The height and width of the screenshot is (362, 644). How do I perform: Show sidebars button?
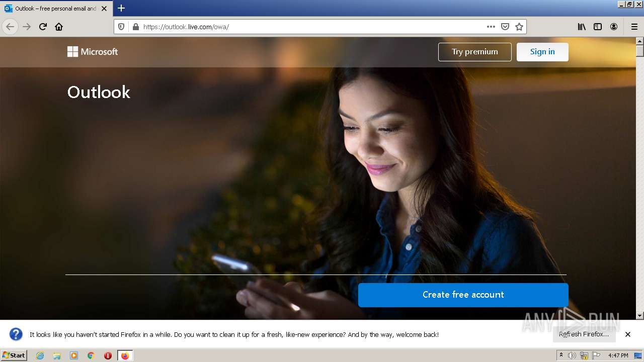pos(598,27)
